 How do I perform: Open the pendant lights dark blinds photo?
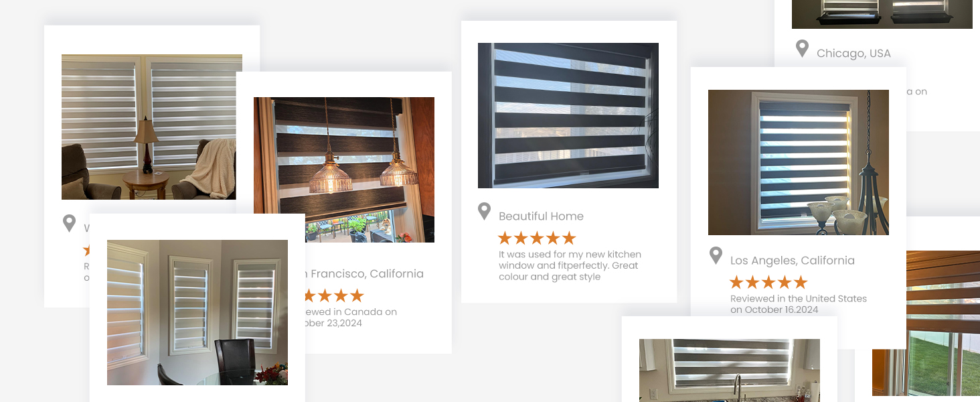tap(344, 170)
